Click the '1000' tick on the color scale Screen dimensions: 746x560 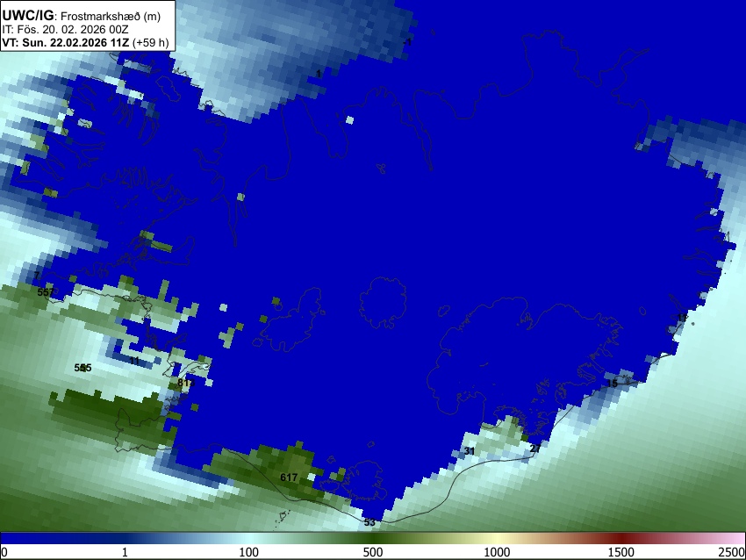pyautogui.click(x=497, y=552)
